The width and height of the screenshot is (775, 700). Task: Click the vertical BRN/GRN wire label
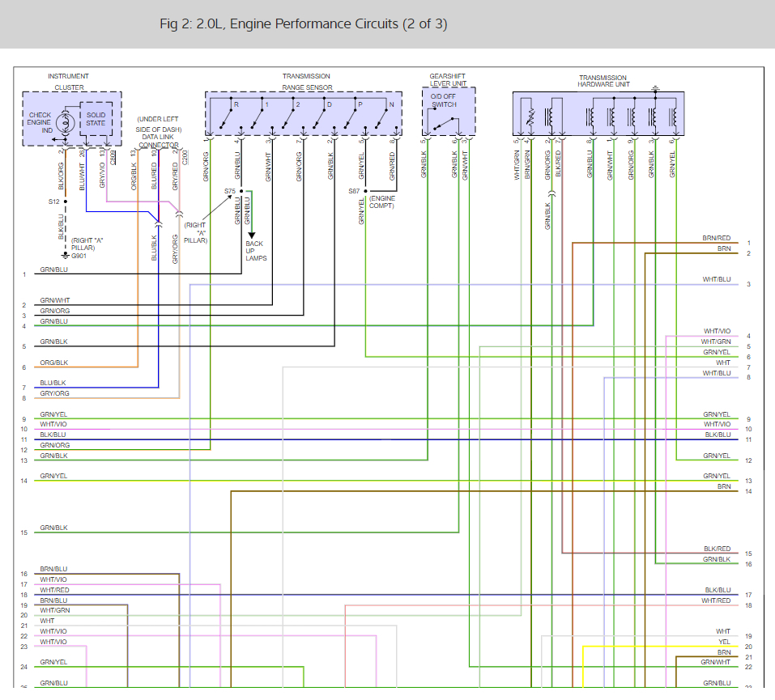527,165
